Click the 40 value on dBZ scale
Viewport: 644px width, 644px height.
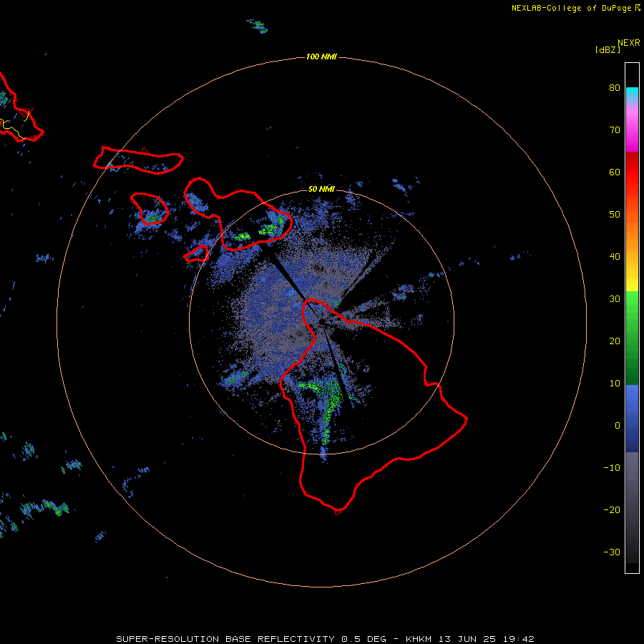(x=615, y=257)
